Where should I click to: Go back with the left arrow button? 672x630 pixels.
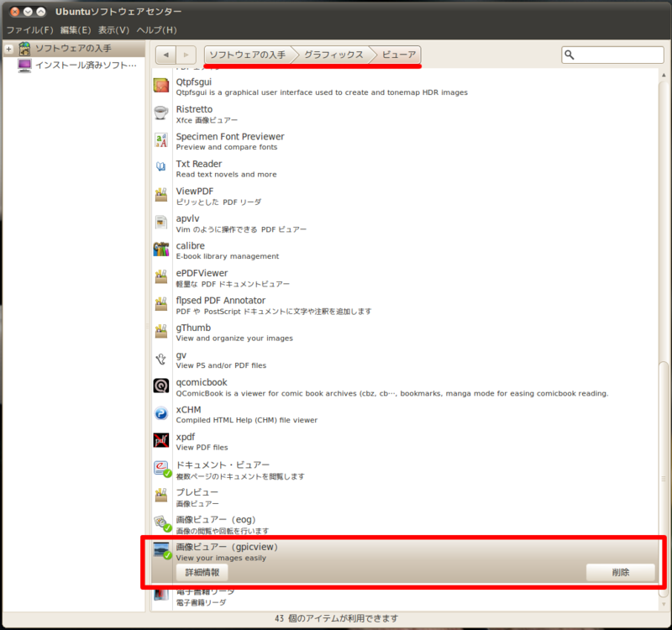165,55
